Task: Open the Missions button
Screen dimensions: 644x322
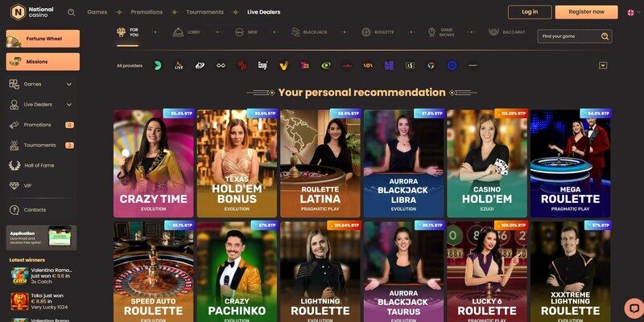Action: (x=43, y=62)
